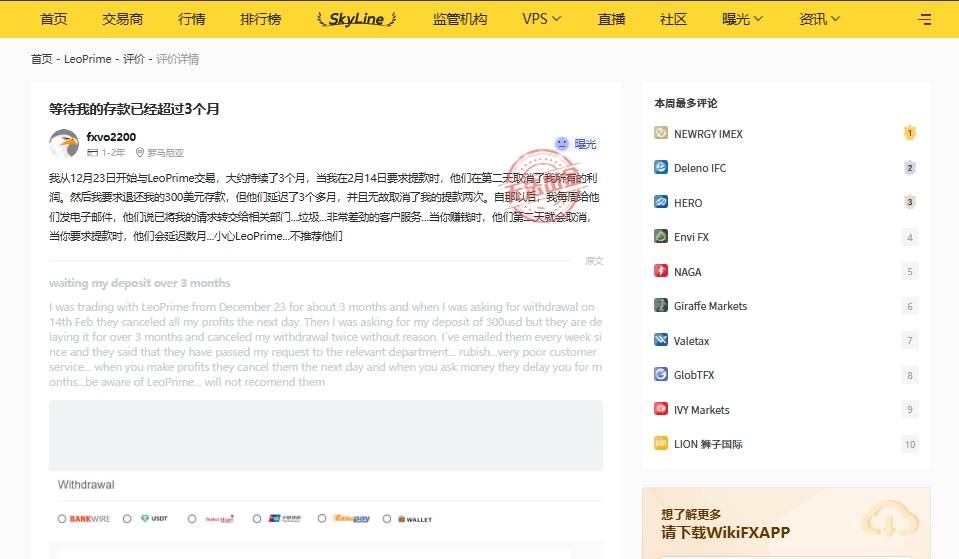
Task: Click review title 等待我的存款已经超过3个月
Action: pos(134,109)
